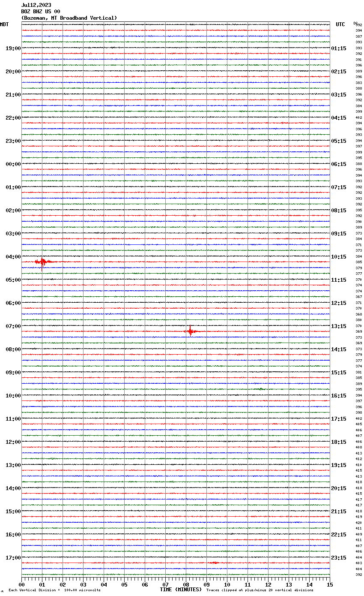Select the 00:00 MDT midnight label
This screenshot has height=596, width=364.
click(13, 164)
